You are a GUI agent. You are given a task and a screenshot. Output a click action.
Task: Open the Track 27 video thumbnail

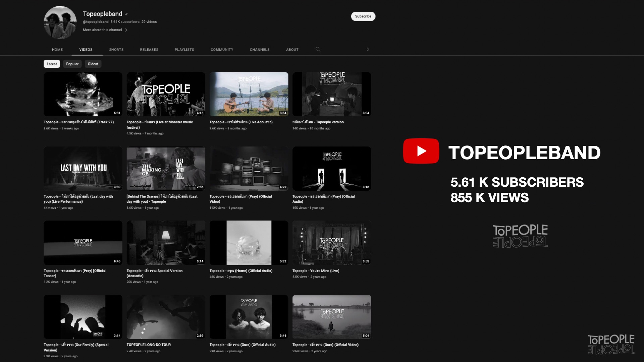83,94
